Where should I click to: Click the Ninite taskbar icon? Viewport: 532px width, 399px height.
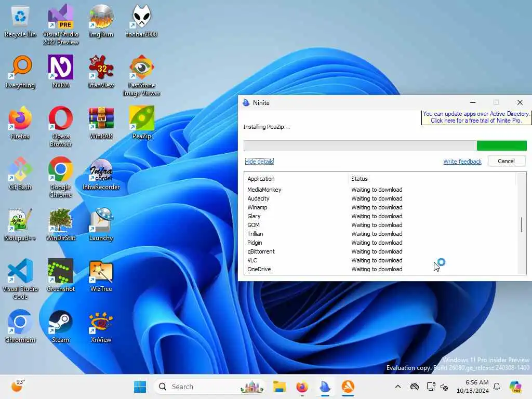(x=325, y=387)
